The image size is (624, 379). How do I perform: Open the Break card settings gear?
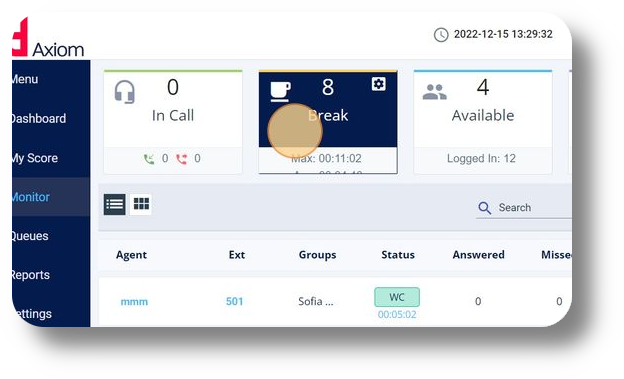point(378,84)
